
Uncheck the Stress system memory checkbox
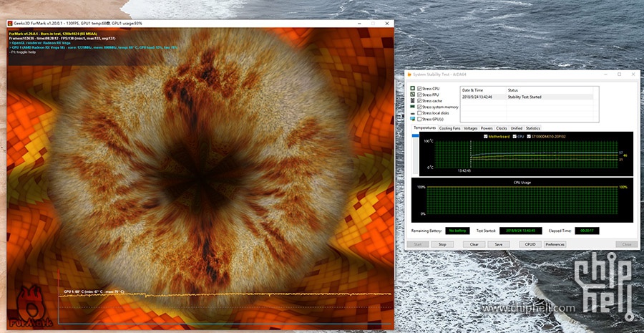[419, 107]
